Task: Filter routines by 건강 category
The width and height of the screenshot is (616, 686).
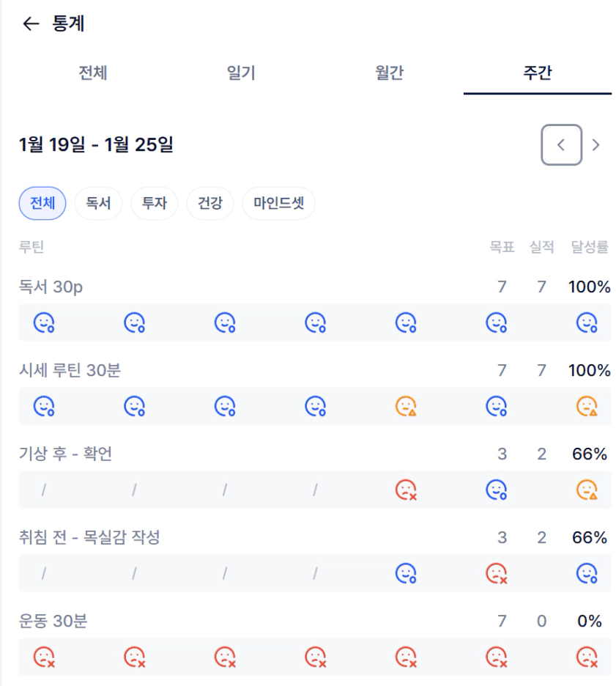Action: click(x=210, y=203)
